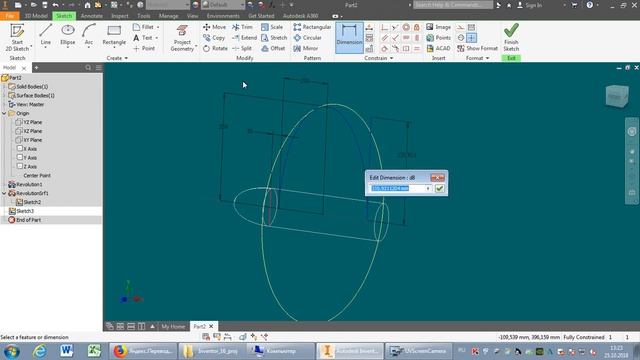640x360 pixels.
Task: Choose the Mirror pattern tool
Action: tap(305, 48)
